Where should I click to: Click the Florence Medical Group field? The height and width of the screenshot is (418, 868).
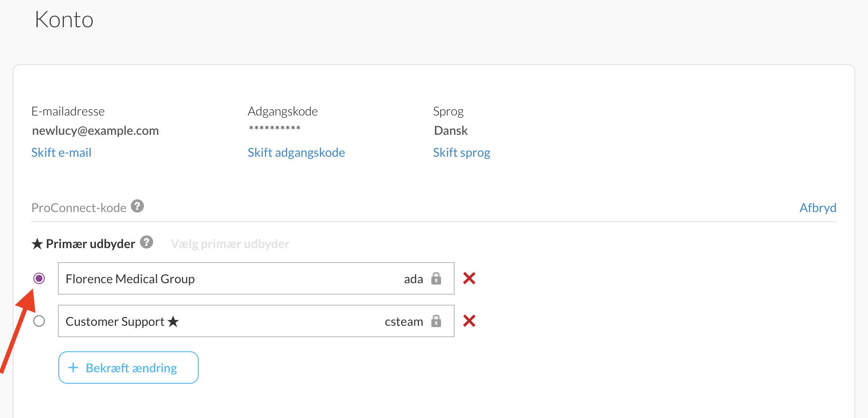pyautogui.click(x=256, y=278)
